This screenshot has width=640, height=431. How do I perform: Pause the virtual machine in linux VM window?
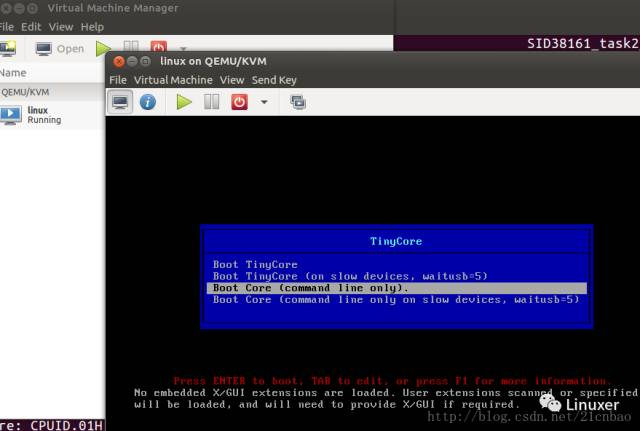(211, 102)
